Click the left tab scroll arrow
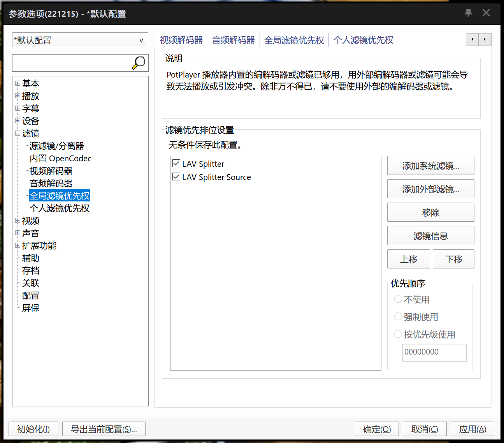Viewport: 504px width, 443px height. (472, 39)
